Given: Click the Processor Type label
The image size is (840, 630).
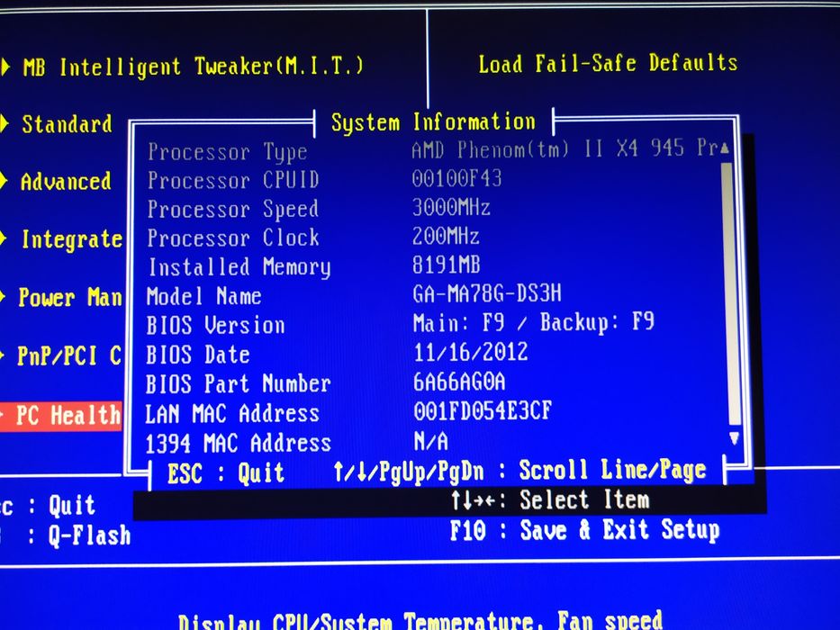Looking at the screenshot, I should [x=228, y=152].
